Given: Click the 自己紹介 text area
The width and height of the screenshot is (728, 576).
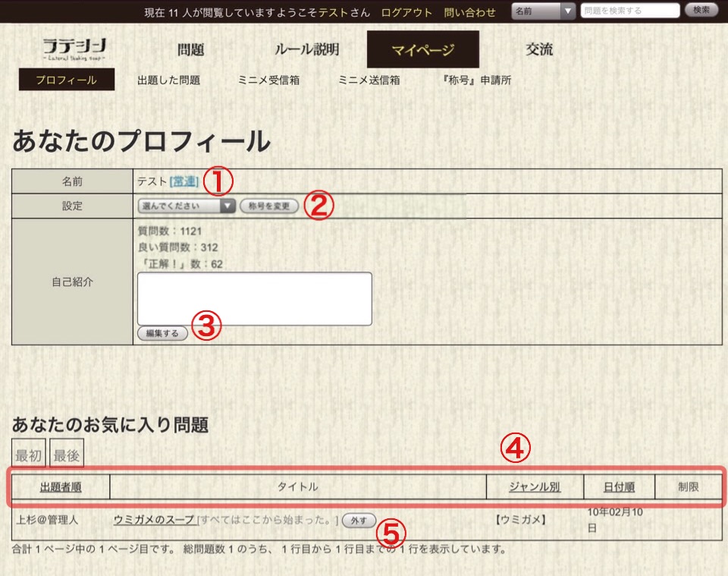Looking at the screenshot, I should tap(254, 298).
